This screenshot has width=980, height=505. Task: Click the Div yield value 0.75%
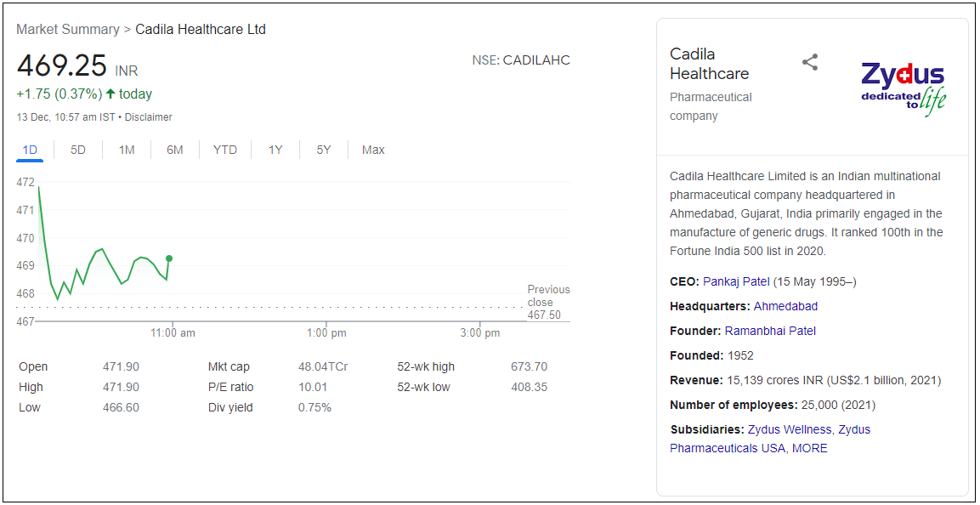point(315,407)
